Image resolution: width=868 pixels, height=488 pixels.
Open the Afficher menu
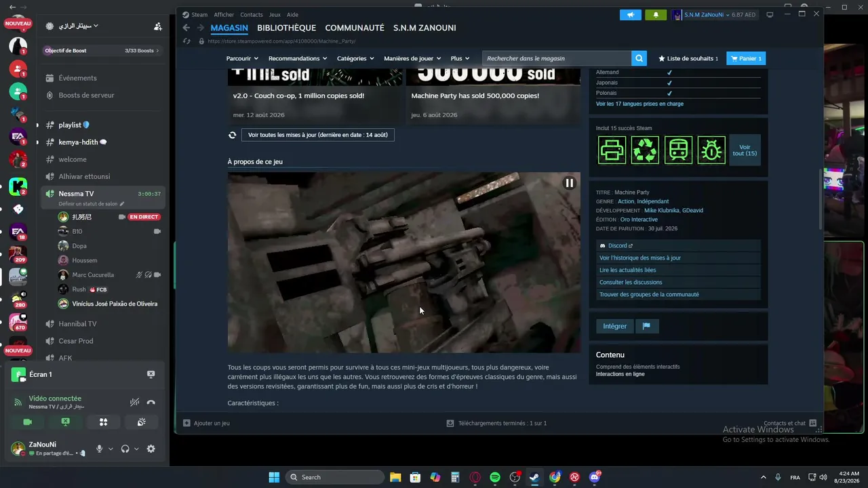tap(224, 14)
